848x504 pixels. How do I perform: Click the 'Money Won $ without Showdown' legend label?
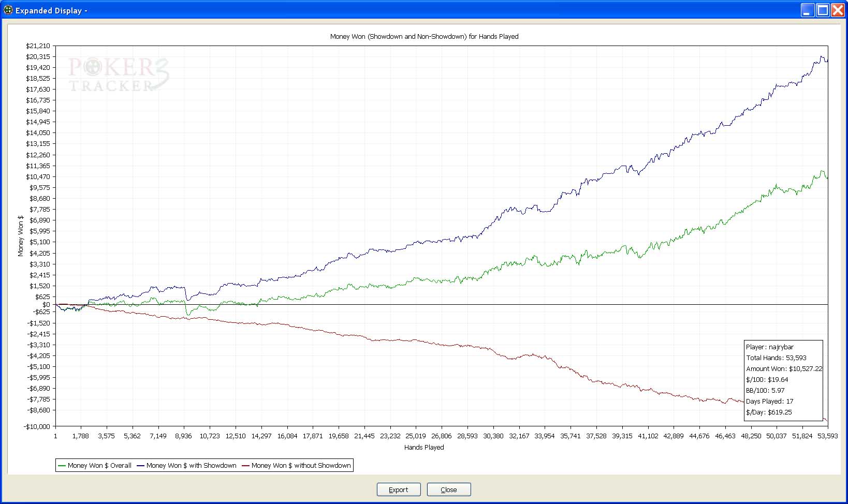pyautogui.click(x=301, y=466)
